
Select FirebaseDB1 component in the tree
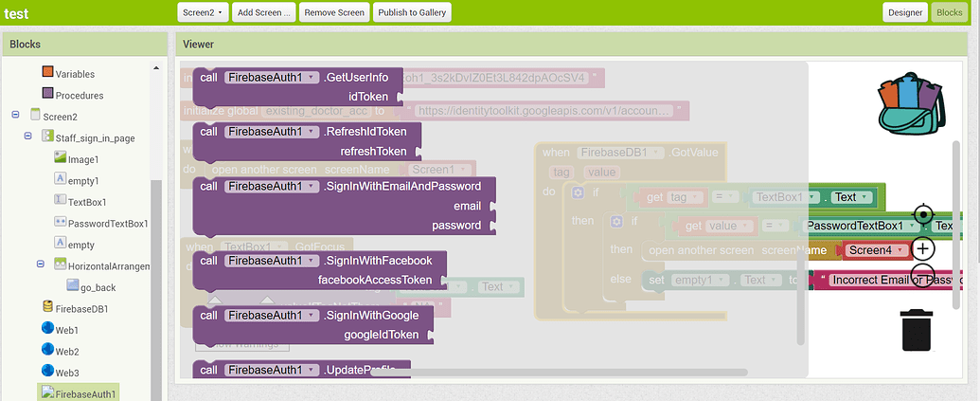80,308
